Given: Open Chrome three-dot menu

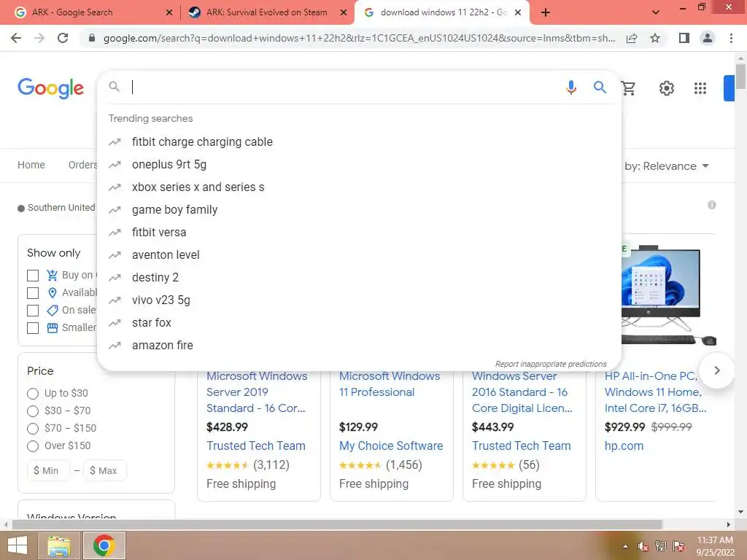Looking at the screenshot, I should pos(731,38).
